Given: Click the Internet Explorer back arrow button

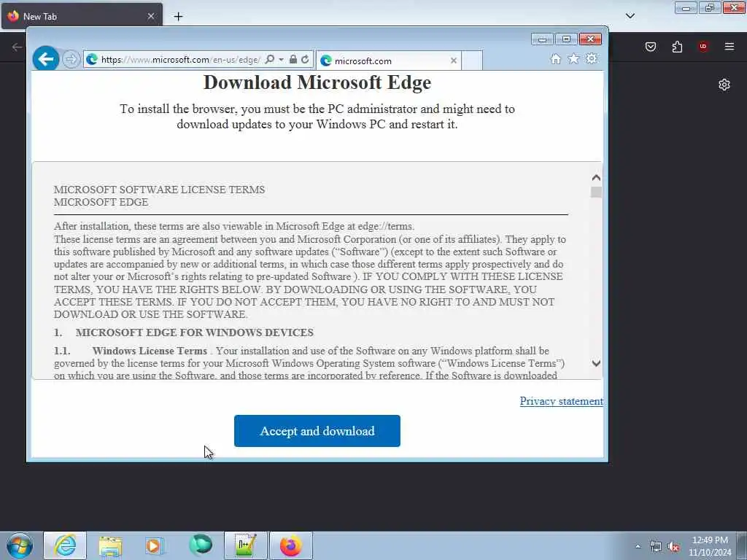Looking at the screenshot, I should point(46,59).
